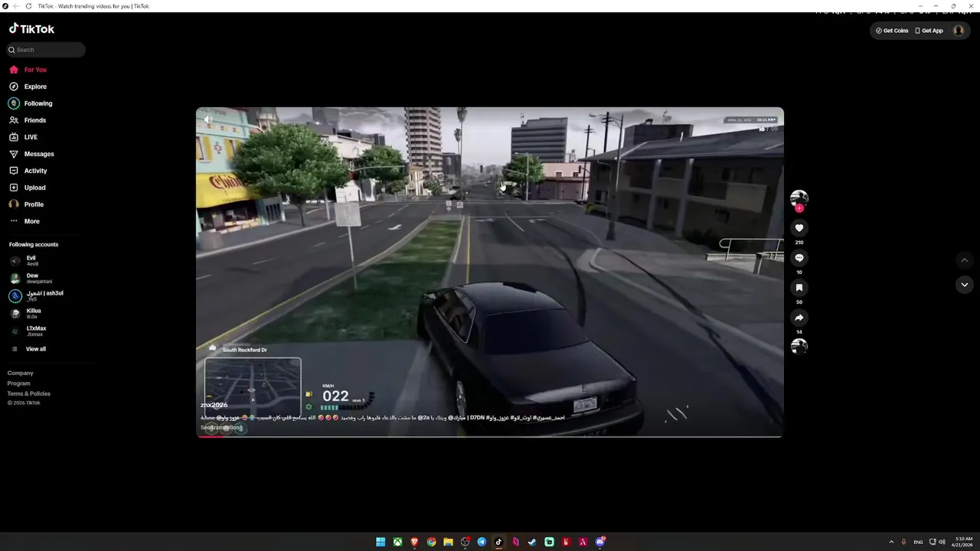The height and width of the screenshot is (551, 980).
Task: Go to the next video arrow
Action: [965, 285]
